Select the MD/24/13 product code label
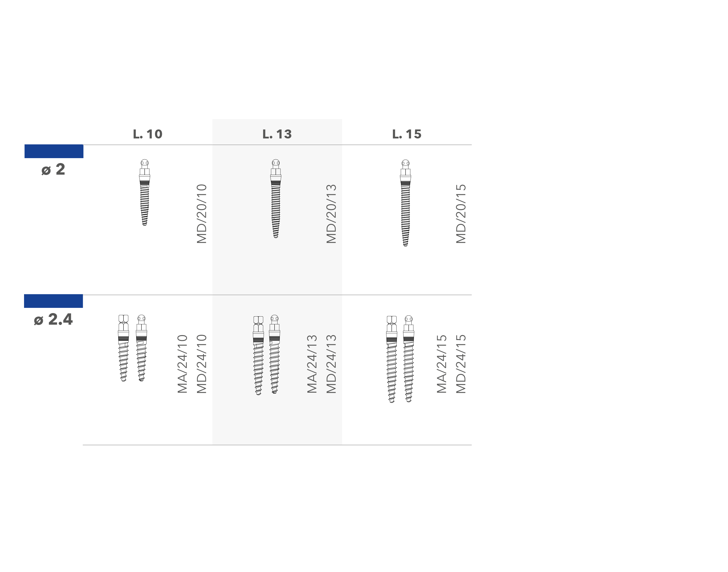 tap(331, 363)
